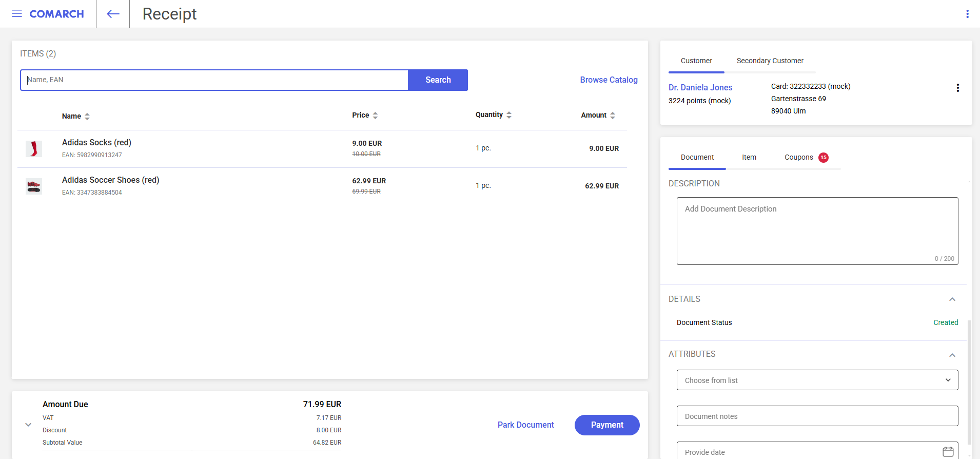Click the Discount 8.00 EUR value

328,430
